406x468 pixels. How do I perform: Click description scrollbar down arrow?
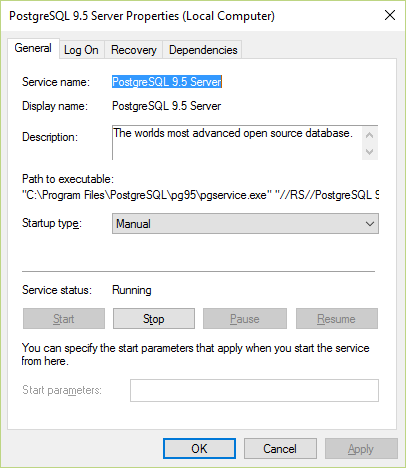pyautogui.click(x=369, y=152)
